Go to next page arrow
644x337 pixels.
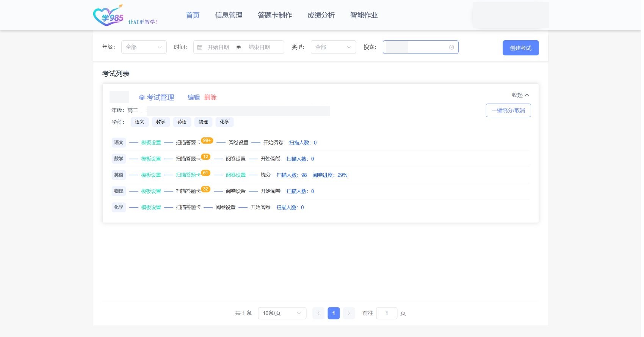coord(349,313)
